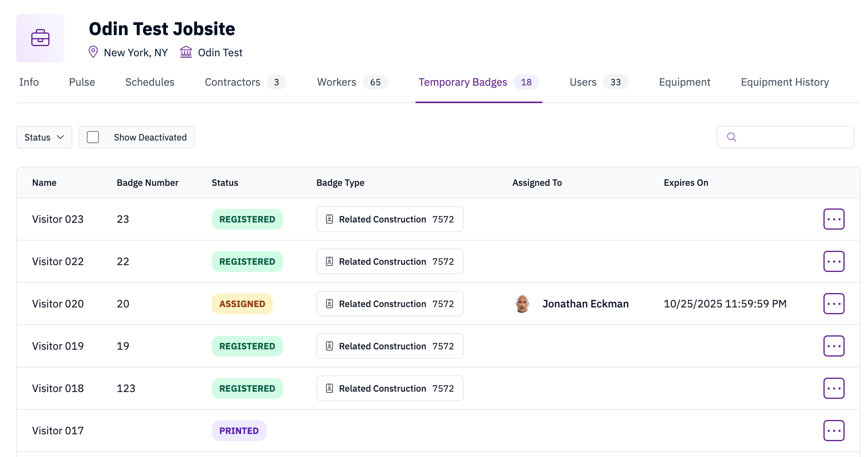Click the Badge Number column header

point(148,183)
